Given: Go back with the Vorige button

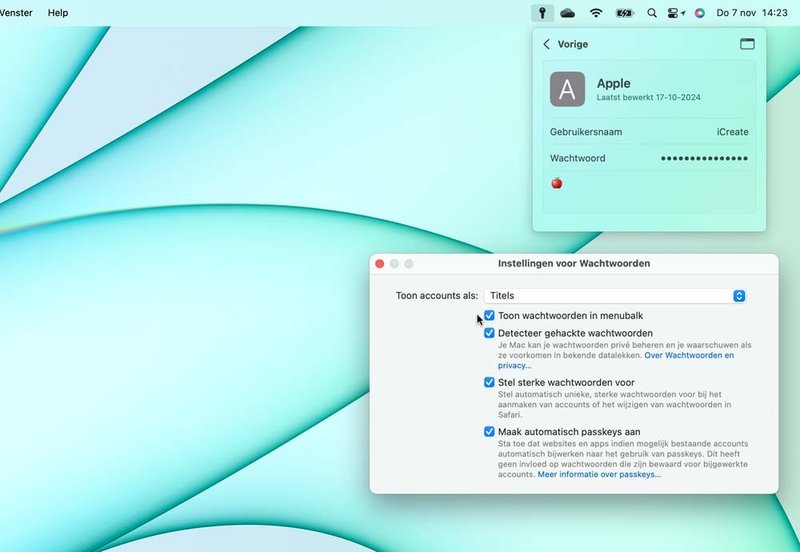Looking at the screenshot, I should pyautogui.click(x=565, y=44).
